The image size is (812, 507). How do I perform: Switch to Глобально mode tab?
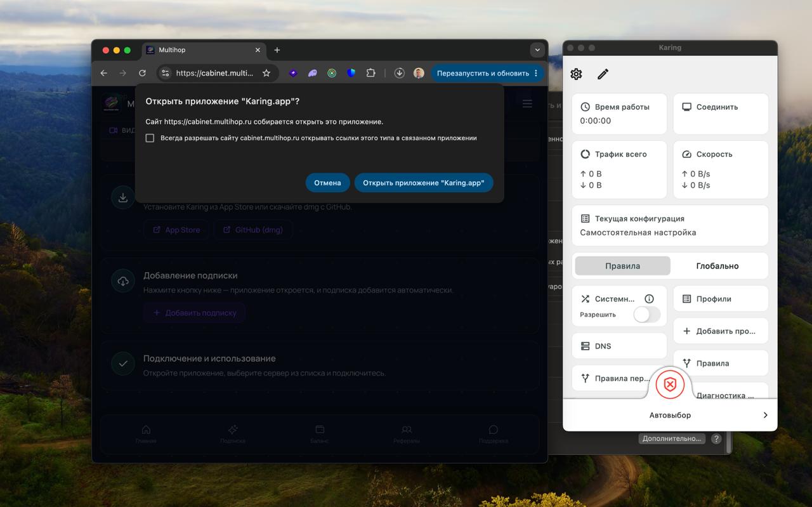click(x=717, y=266)
